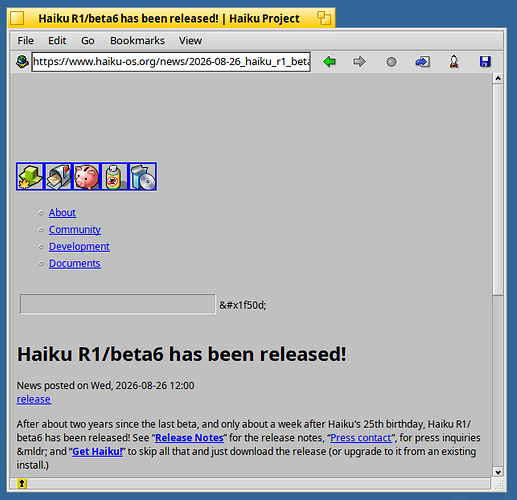Go back with the green arrow
This screenshot has width=517, height=500.
pos(330,62)
